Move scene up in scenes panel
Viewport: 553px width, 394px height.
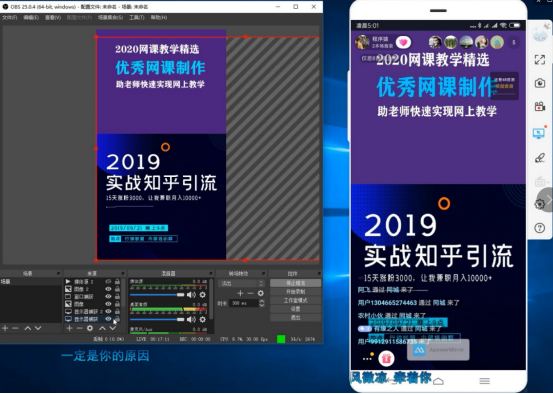(x=28, y=328)
